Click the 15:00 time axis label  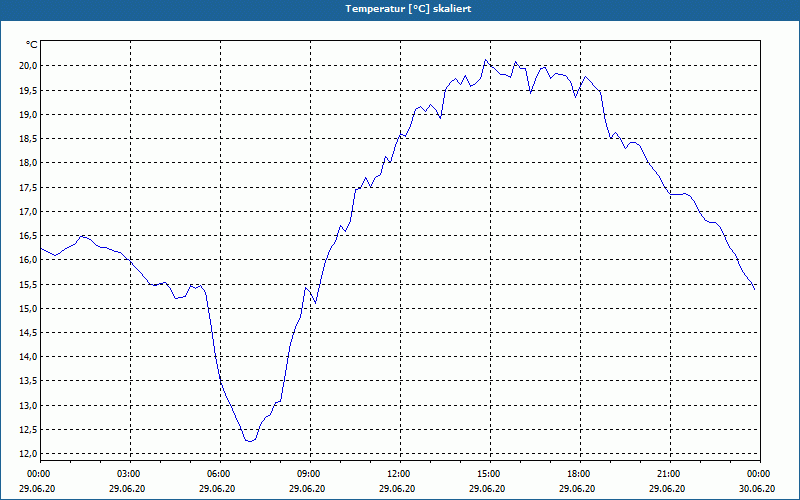tap(490, 474)
